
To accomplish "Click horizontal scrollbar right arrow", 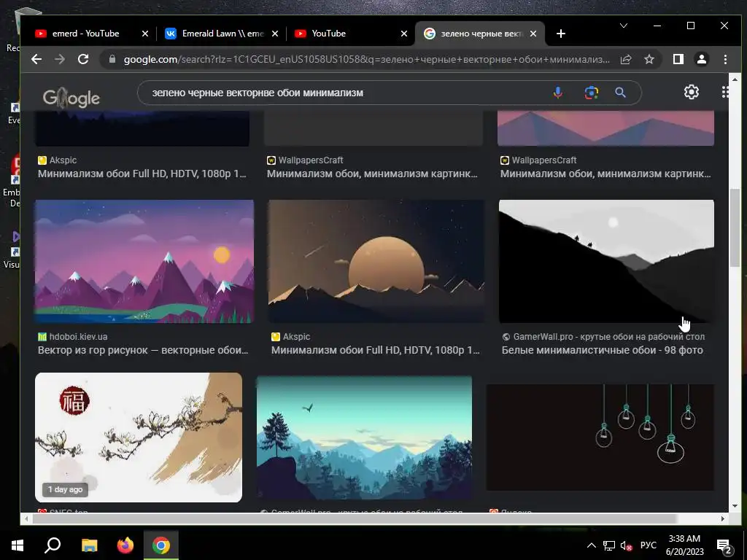I will point(723,518).
